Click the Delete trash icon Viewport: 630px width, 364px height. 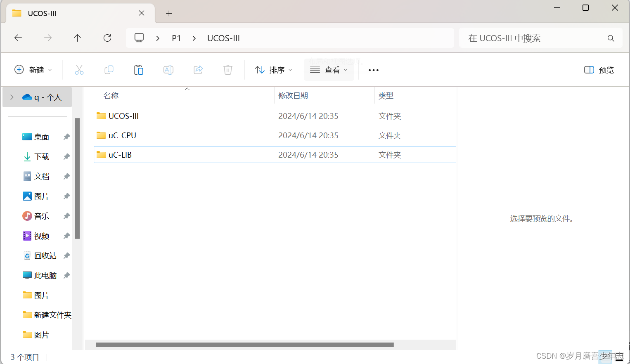(228, 70)
